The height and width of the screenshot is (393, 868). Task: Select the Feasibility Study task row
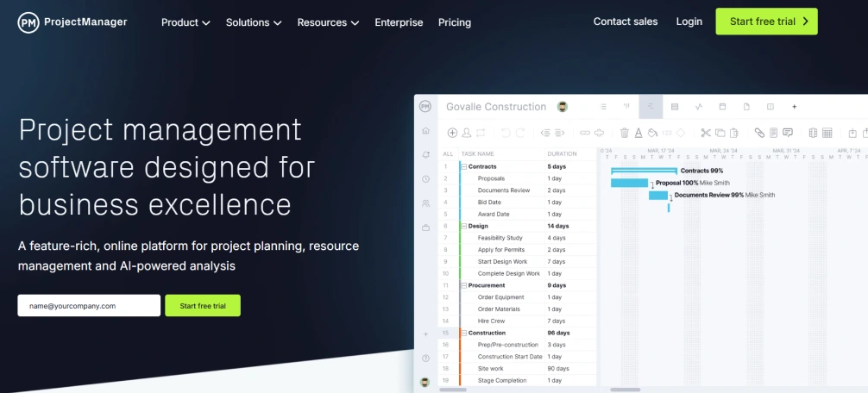pyautogui.click(x=517, y=238)
